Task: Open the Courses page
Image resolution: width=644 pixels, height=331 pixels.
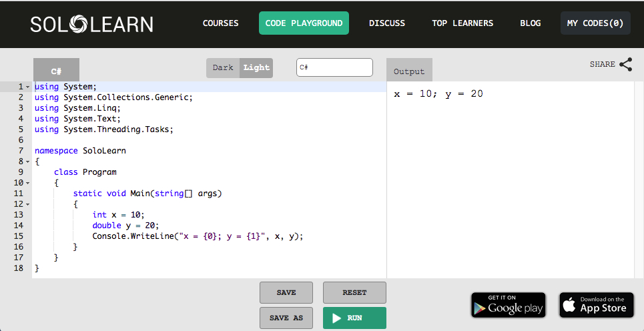Action: (x=220, y=23)
